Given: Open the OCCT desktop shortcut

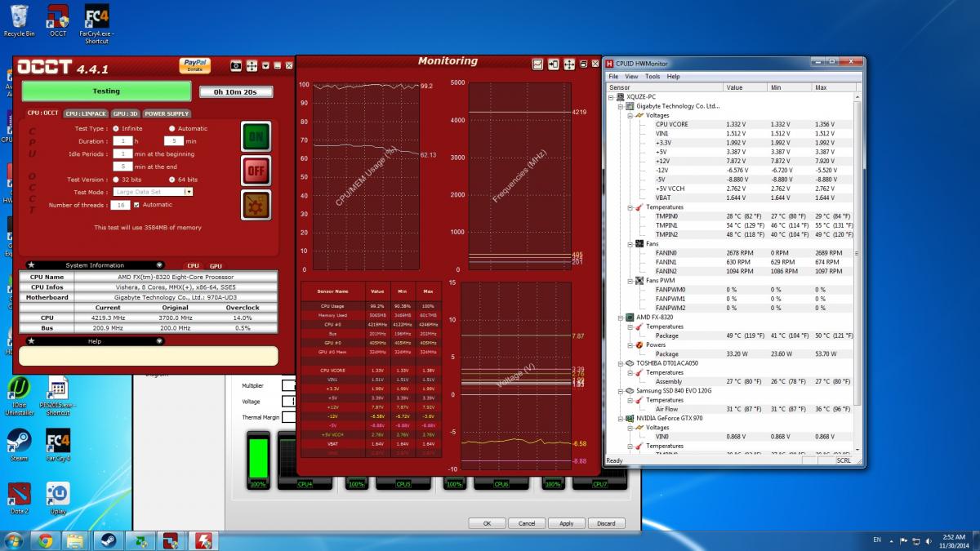Looking at the screenshot, I should (x=57, y=20).
